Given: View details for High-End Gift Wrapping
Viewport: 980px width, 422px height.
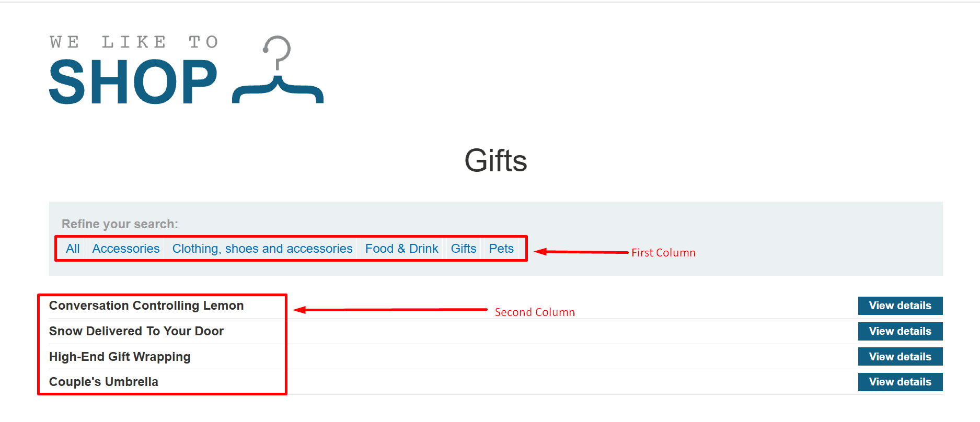Looking at the screenshot, I should [x=900, y=357].
